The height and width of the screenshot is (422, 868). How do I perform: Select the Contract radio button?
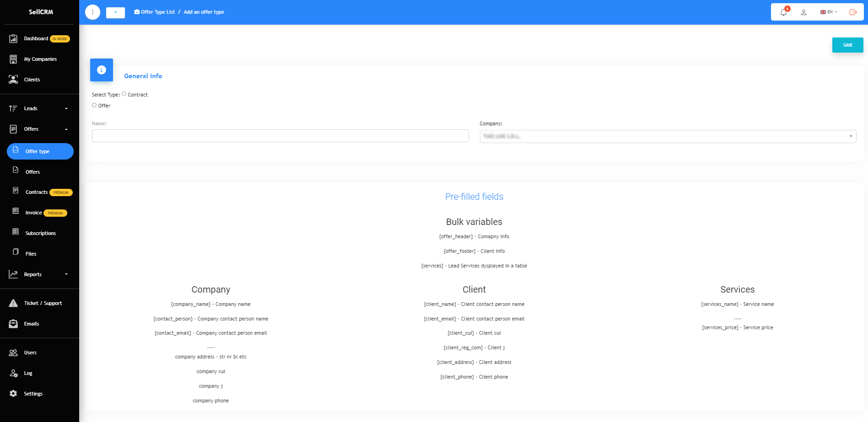click(124, 94)
